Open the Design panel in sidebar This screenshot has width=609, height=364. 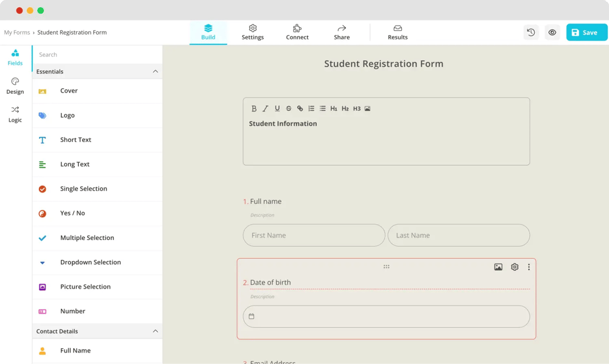pyautogui.click(x=15, y=86)
